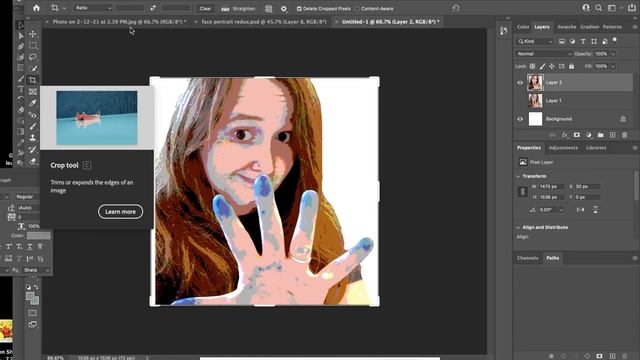Click the Straighten button

(238, 8)
